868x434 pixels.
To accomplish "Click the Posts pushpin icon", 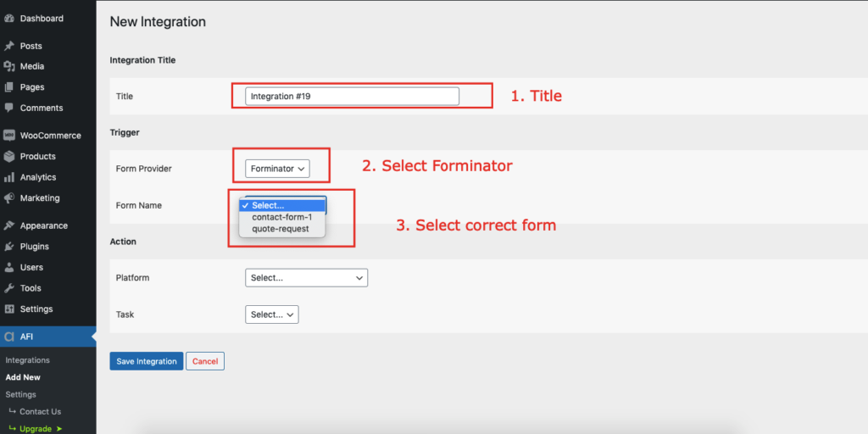I will click(x=8, y=46).
